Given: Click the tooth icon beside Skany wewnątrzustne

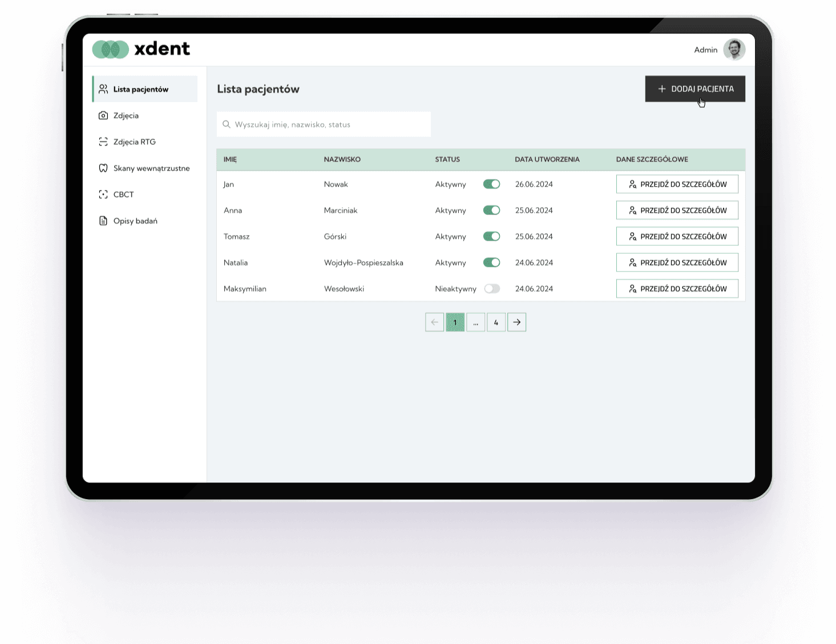Looking at the screenshot, I should pyautogui.click(x=103, y=168).
